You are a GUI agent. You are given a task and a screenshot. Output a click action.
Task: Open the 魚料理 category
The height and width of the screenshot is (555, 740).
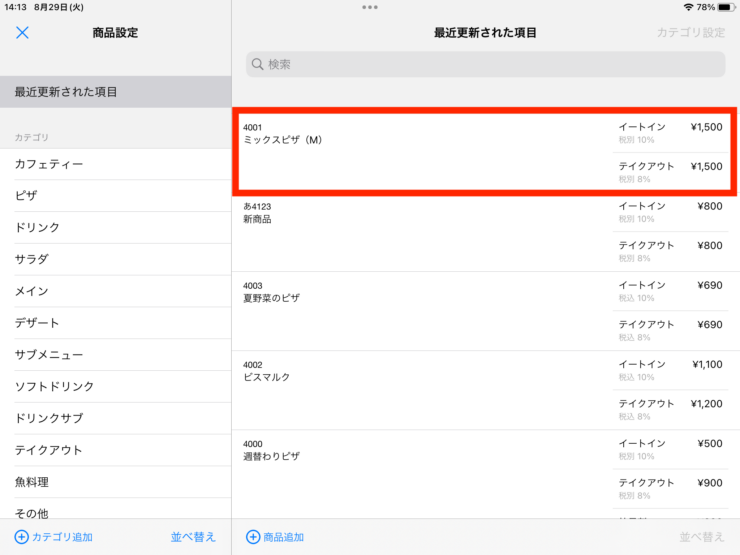point(116,482)
